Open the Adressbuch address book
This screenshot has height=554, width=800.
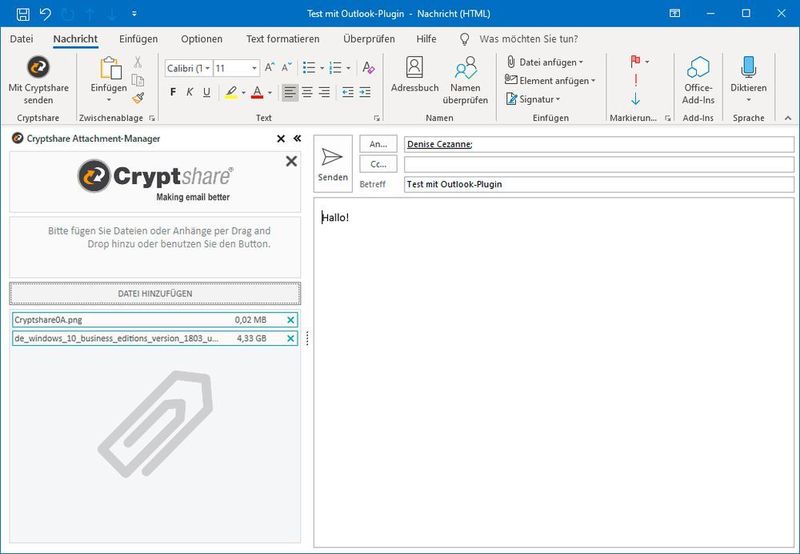(415, 74)
